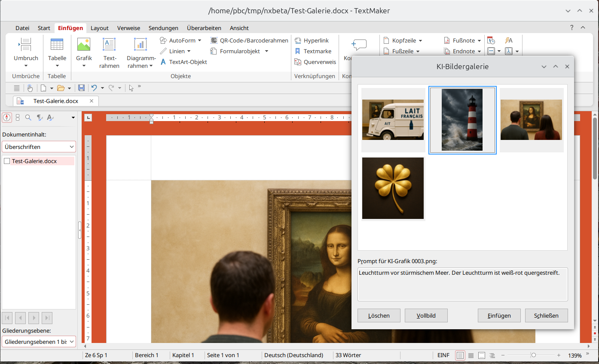This screenshot has width=599, height=364.
Task: Close the Test-Galerie.docx document tab
Action: coord(92,101)
